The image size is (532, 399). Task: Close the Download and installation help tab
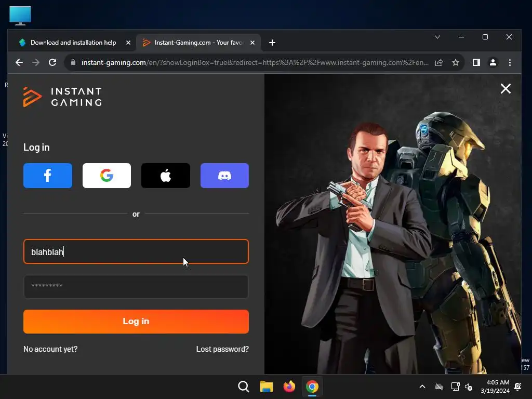[128, 43]
